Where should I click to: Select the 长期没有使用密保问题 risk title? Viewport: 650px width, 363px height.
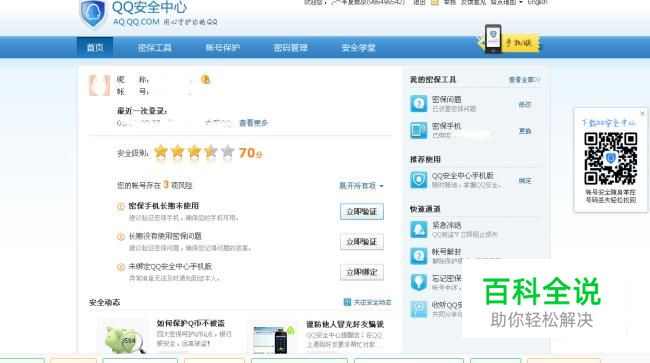pyautogui.click(x=165, y=236)
